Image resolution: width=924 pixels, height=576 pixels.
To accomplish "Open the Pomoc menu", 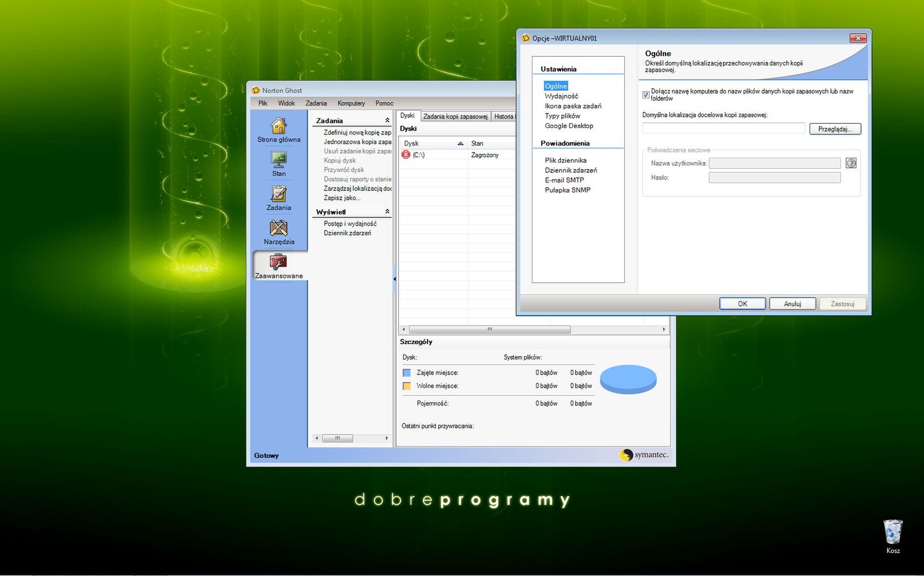I will point(384,103).
